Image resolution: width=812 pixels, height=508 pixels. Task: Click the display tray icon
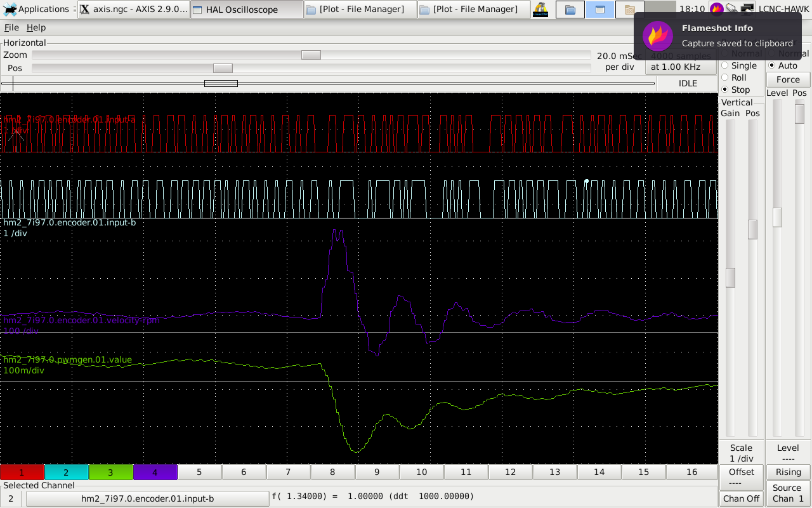747,9
